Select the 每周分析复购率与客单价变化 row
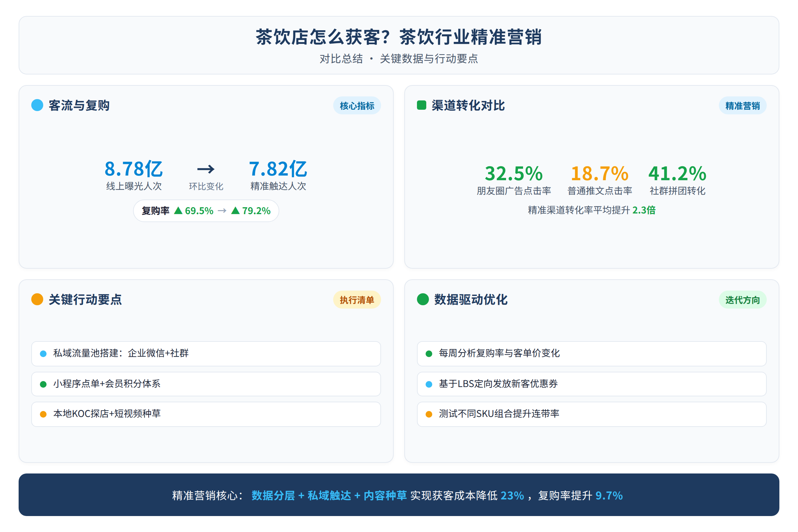The image size is (798, 532). [x=592, y=354]
